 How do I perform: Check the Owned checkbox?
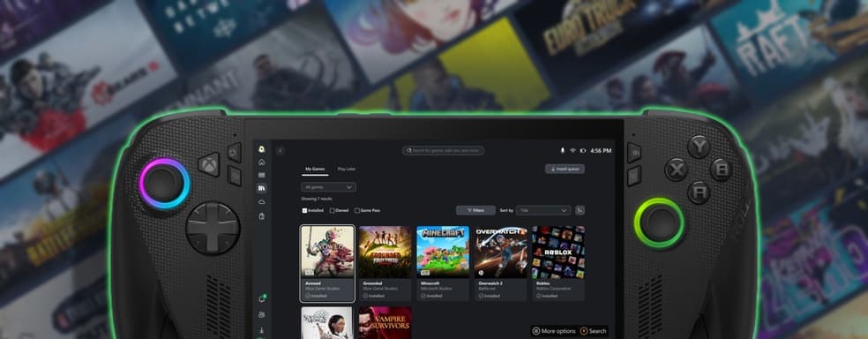click(x=333, y=210)
